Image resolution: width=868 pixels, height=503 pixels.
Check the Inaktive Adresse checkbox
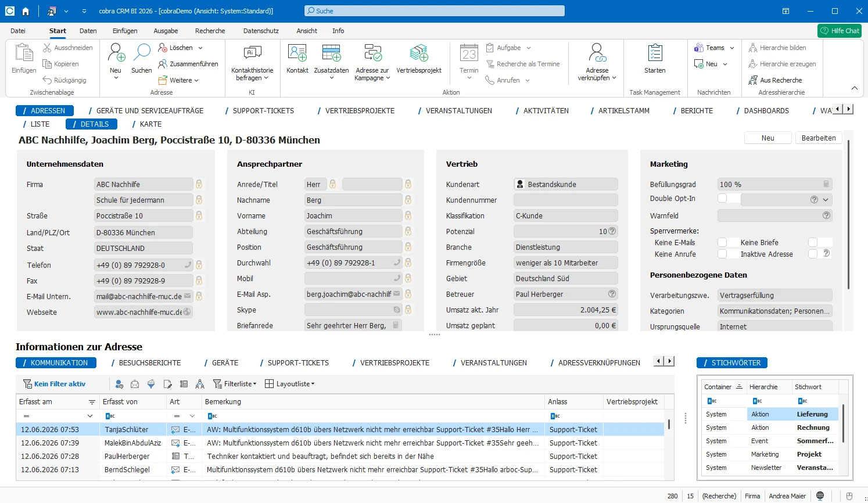coord(813,254)
